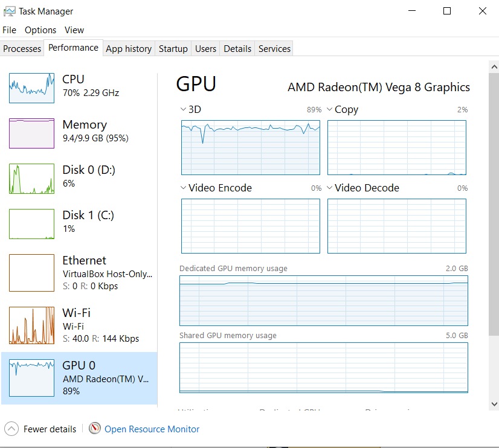Click the Video Encode usage graph
Viewport: 499px width, 448px height.
pos(251,226)
